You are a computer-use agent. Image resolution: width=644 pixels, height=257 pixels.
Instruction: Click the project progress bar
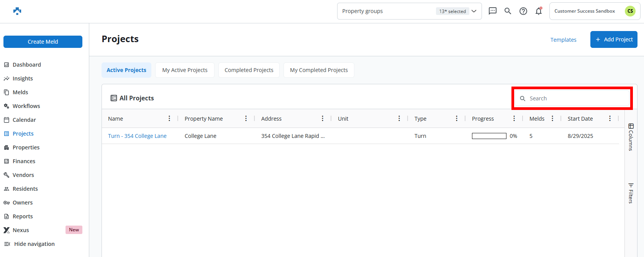489,136
